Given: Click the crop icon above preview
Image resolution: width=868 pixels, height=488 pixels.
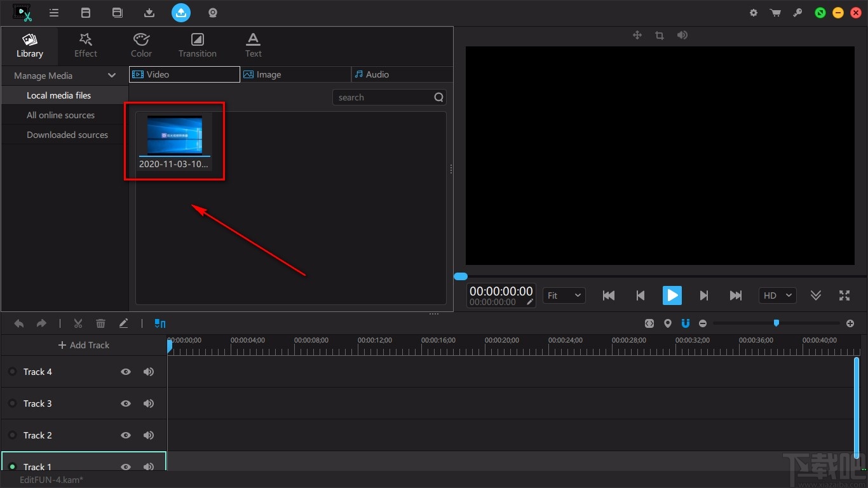Looking at the screenshot, I should 660,36.
